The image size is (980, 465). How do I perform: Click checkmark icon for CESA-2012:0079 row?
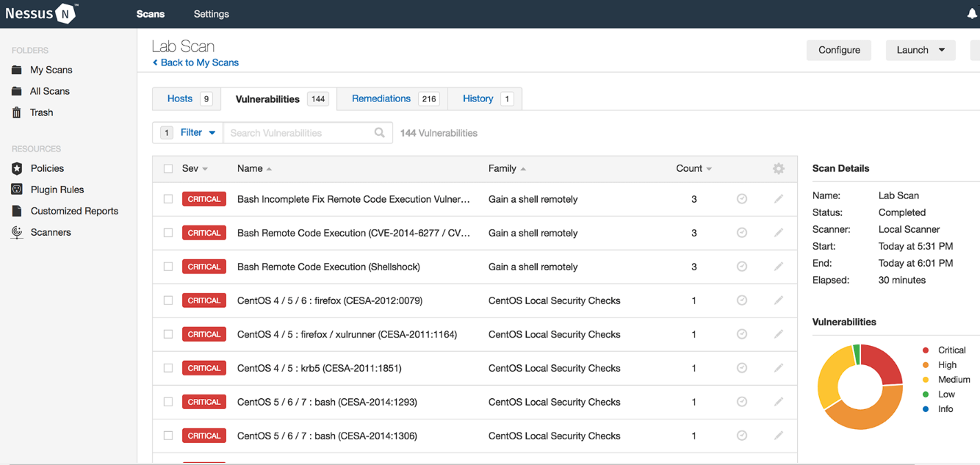(742, 300)
